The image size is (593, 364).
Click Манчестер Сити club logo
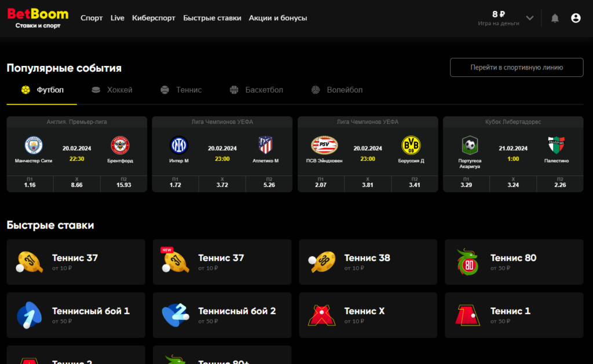(x=34, y=145)
